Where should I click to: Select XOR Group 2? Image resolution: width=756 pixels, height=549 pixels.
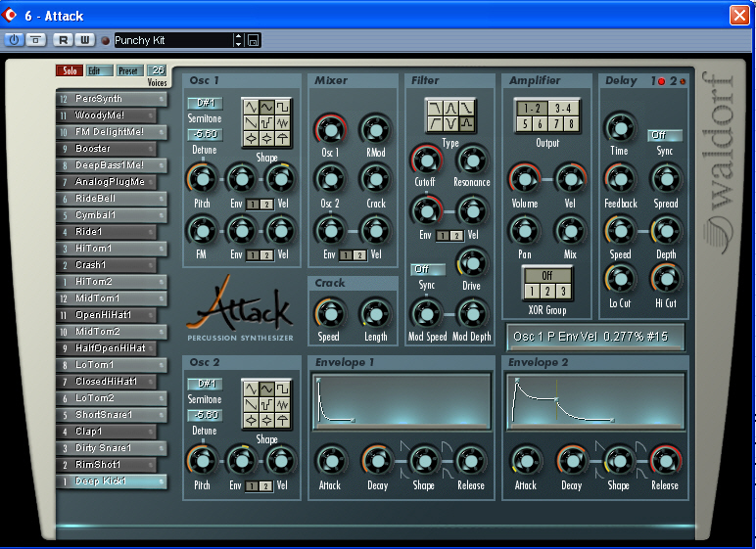[x=547, y=291]
